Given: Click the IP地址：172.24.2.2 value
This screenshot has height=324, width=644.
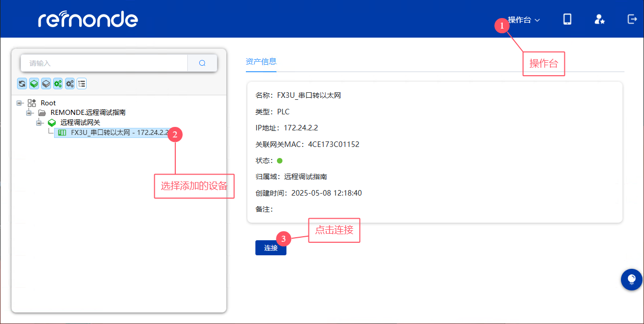Looking at the screenshot, I should 301,128.
